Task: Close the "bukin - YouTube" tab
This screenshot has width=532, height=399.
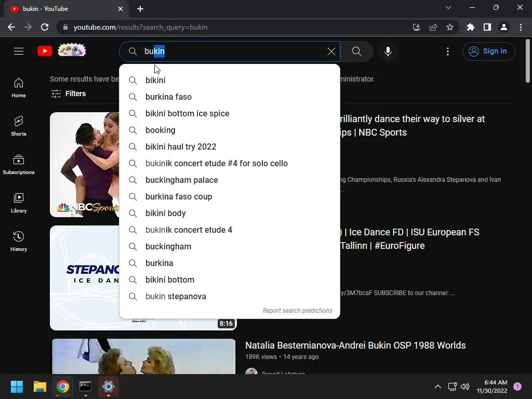Action: pos(121,9)
